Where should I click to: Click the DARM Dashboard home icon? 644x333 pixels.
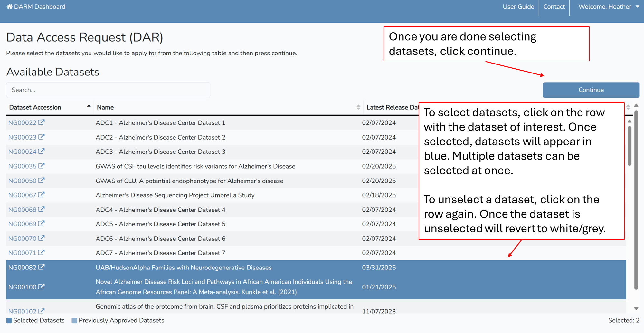click(x=9, y=7)
